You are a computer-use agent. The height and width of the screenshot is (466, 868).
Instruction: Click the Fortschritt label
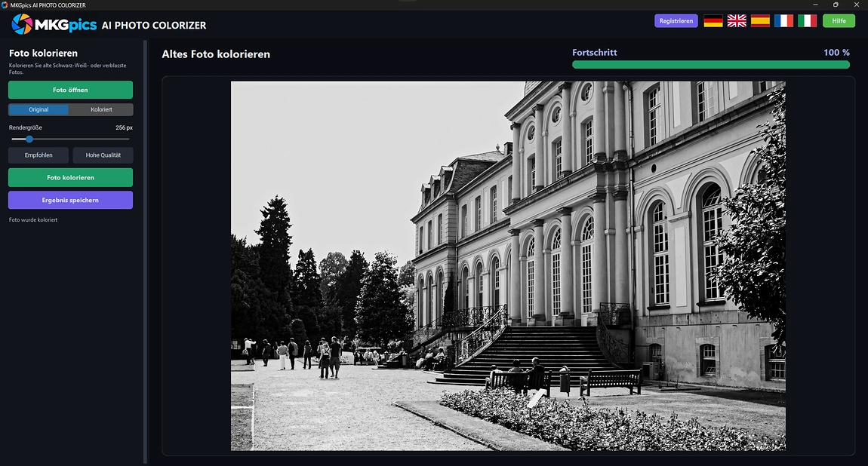tap(595, 53)
